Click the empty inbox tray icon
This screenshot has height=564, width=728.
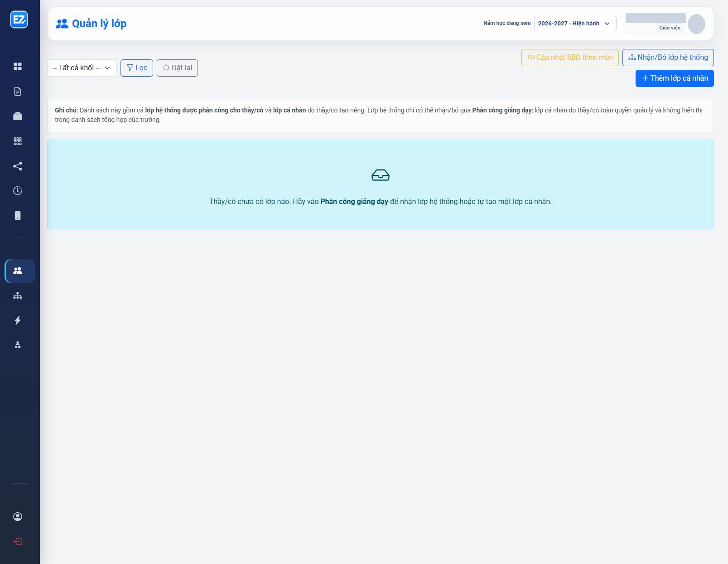(381, 175)
